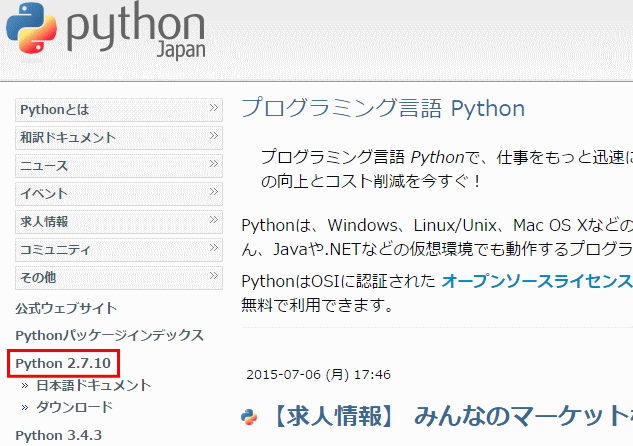Open 日本語ドキュメント under Python 2.7.10
This screenshot has width=633, height=446.
tap(94, 385)
